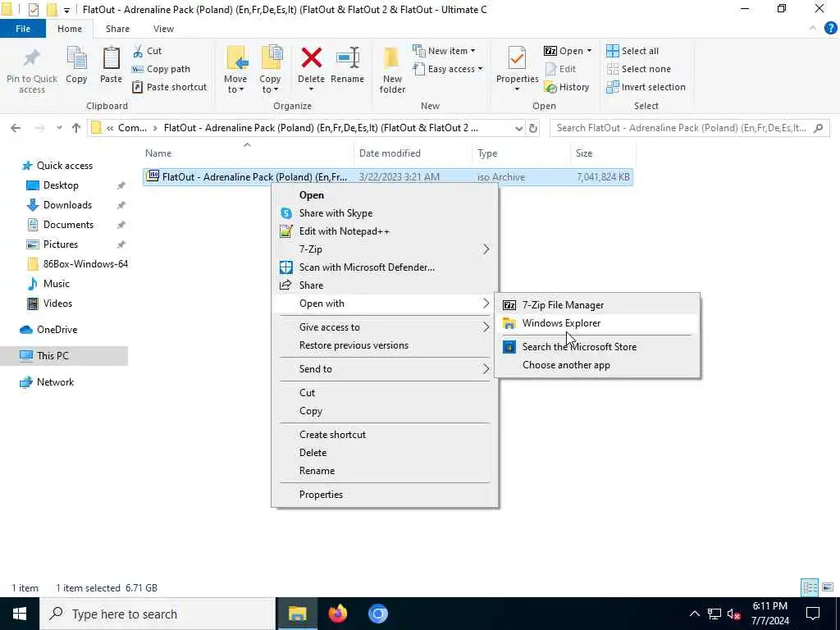Switch to the View ribbon tab
Image resolution: width=840 pixels, height=630 pixels.
click(x=163, y=29)
